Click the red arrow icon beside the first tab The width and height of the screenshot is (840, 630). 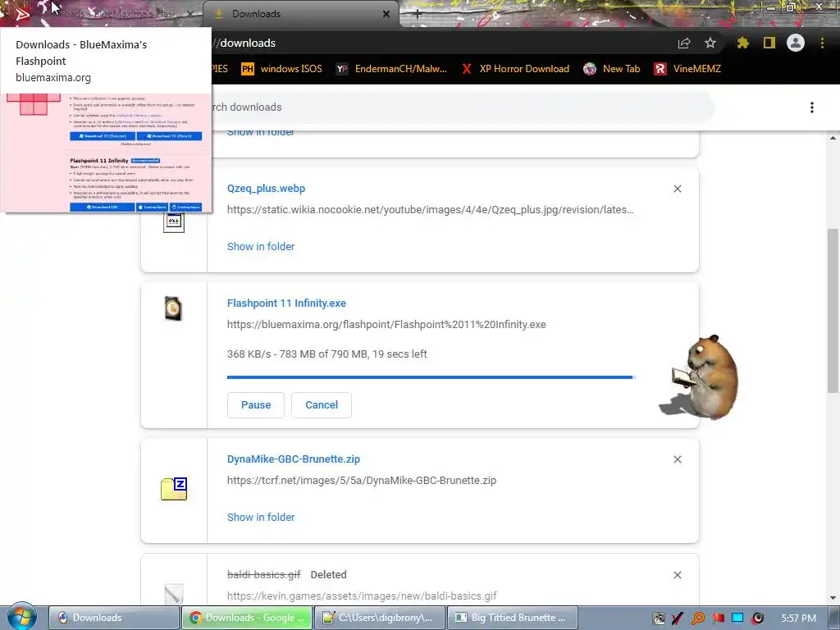(x=22, y=14)
